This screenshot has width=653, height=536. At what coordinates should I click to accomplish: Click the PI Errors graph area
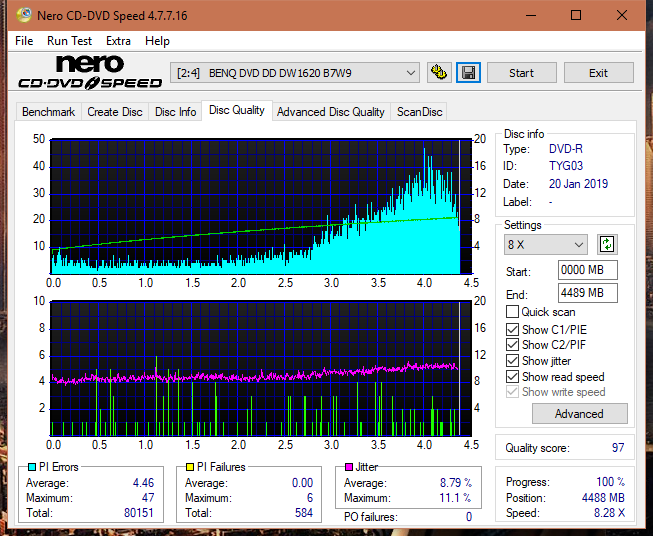point(261,206)
